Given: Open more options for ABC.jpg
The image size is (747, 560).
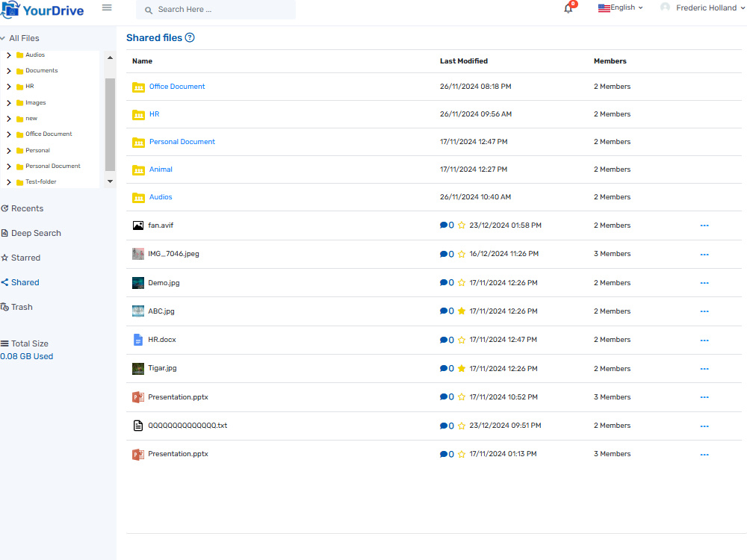Looking at the screenshot, I should pyautogui.click(x=704, y=311).
